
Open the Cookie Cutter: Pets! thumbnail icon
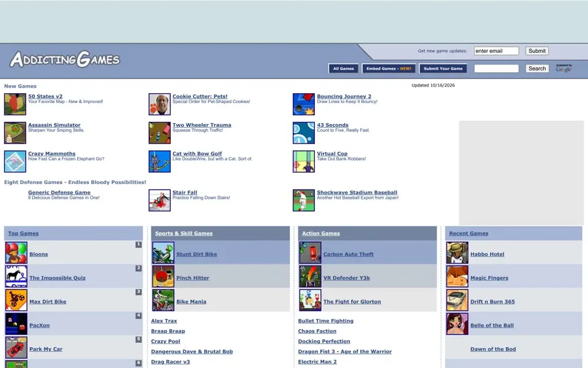click(159, 104)
